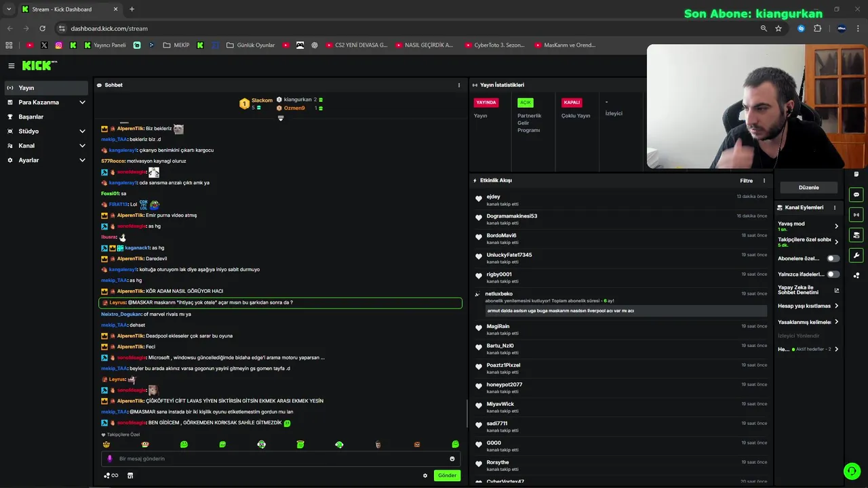Toggle chat widget icon in right rail

(x=856, y=195)
